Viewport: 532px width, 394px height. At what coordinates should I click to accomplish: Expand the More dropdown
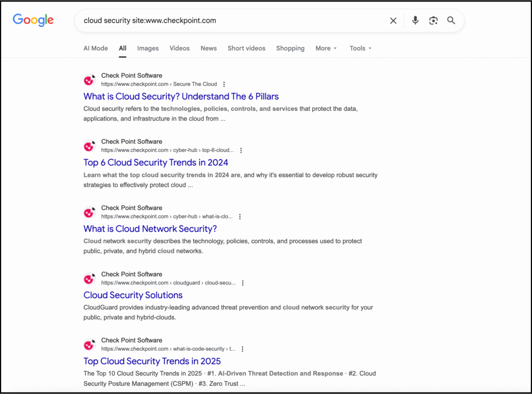pyautogui.click(x=326, y=48)
